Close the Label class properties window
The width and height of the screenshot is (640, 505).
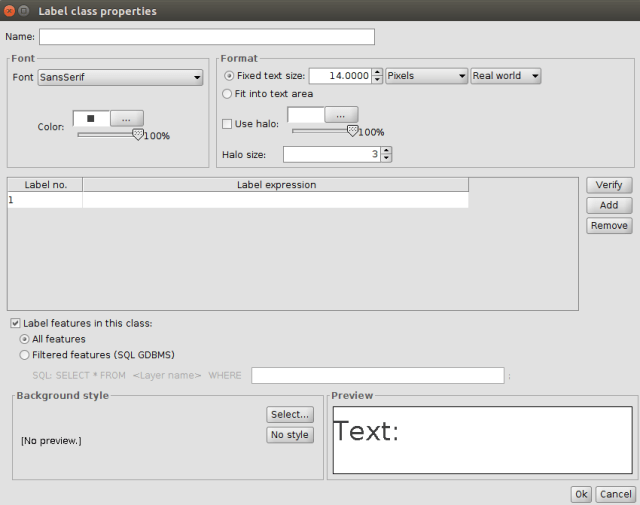tap(9, 10)
